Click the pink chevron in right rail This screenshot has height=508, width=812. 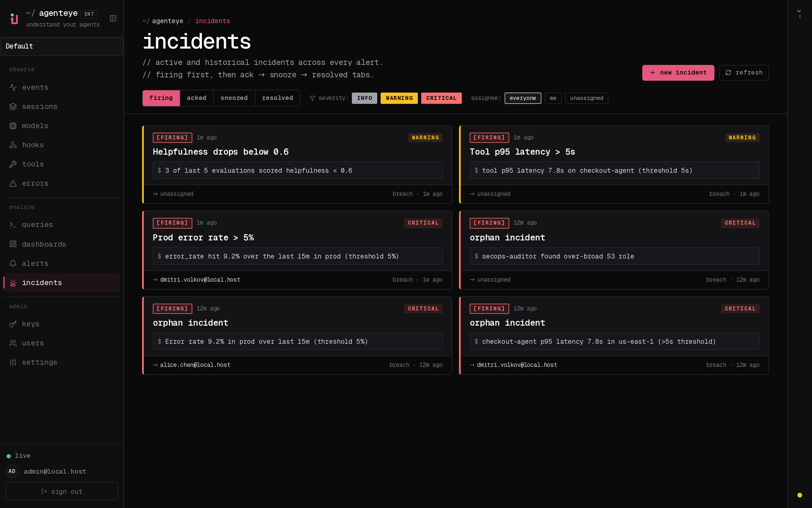799,11
